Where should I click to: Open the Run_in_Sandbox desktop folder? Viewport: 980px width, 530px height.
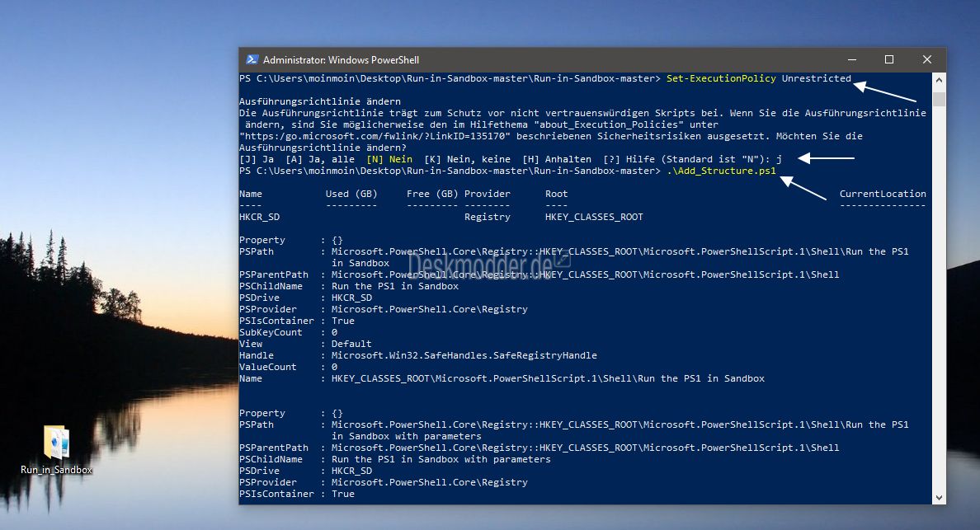56,449
